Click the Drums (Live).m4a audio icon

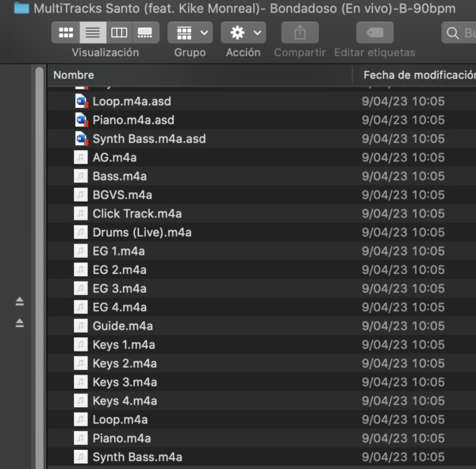pyautogui.click(x=81, y=233)
